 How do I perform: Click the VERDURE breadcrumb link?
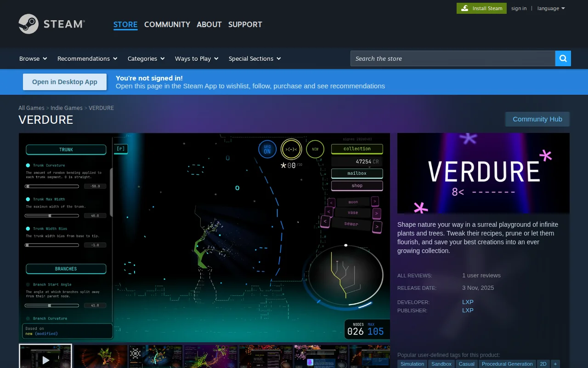click(101, 108)
